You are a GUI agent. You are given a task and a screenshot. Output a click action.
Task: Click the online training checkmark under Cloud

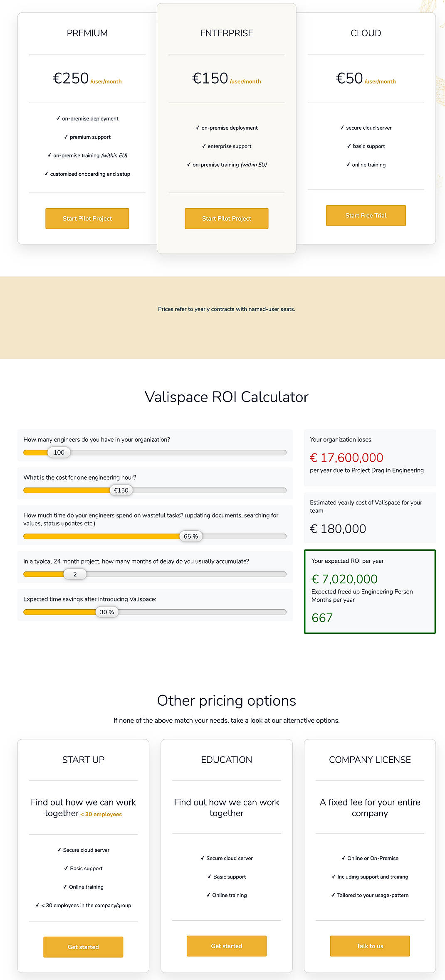tap(348, 165)
